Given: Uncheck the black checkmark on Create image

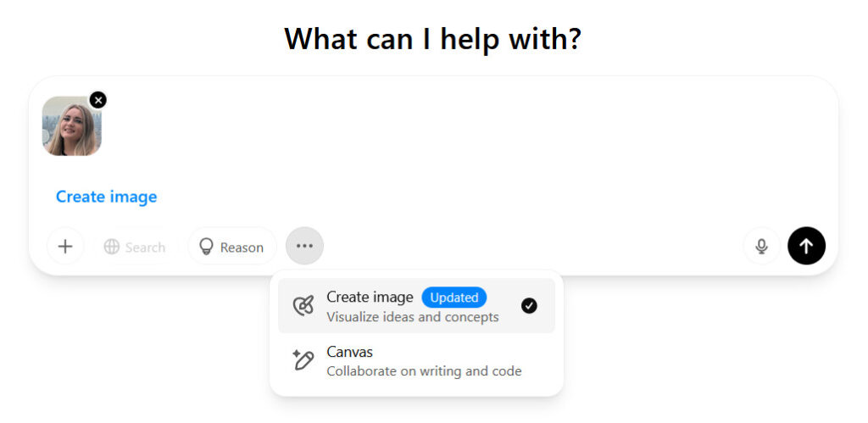Looking at the screenshot, I should click(529, 306).
